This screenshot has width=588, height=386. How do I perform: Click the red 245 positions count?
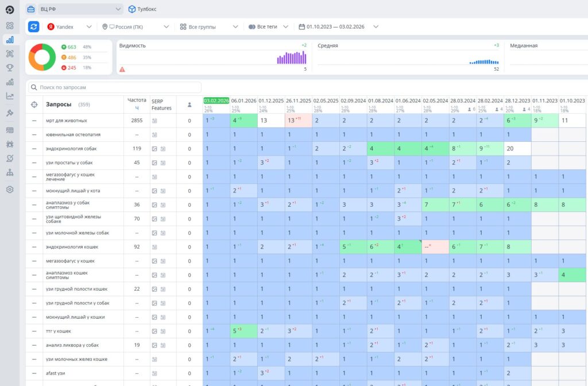(72, 68)
